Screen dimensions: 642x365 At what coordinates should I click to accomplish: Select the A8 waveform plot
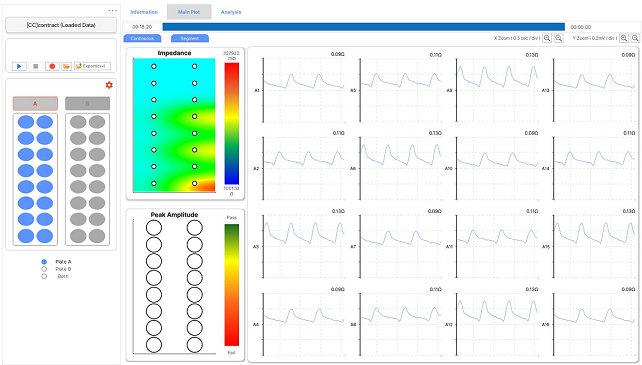400,324
